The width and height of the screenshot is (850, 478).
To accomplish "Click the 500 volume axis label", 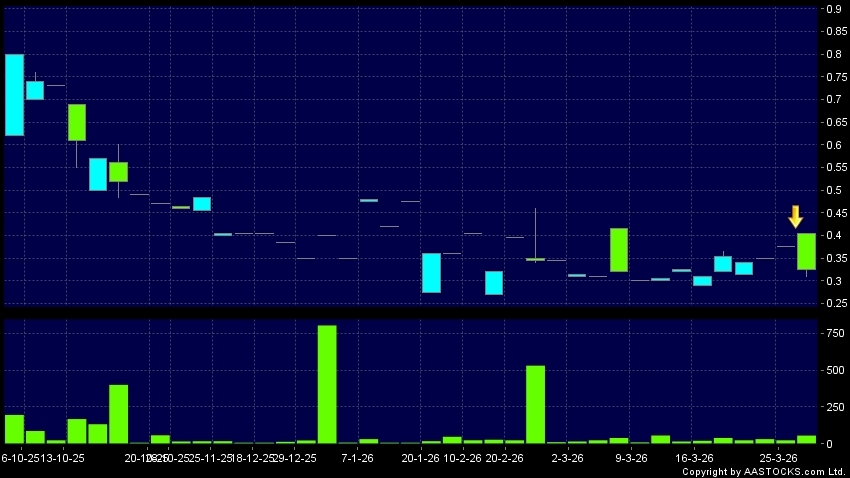I will [x=832, y=370].
